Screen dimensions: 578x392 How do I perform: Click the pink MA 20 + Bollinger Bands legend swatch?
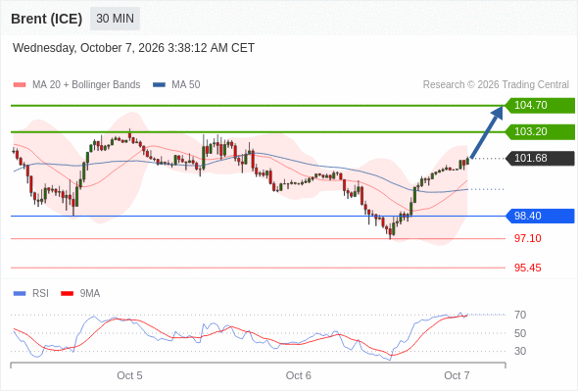click(20, 85)
